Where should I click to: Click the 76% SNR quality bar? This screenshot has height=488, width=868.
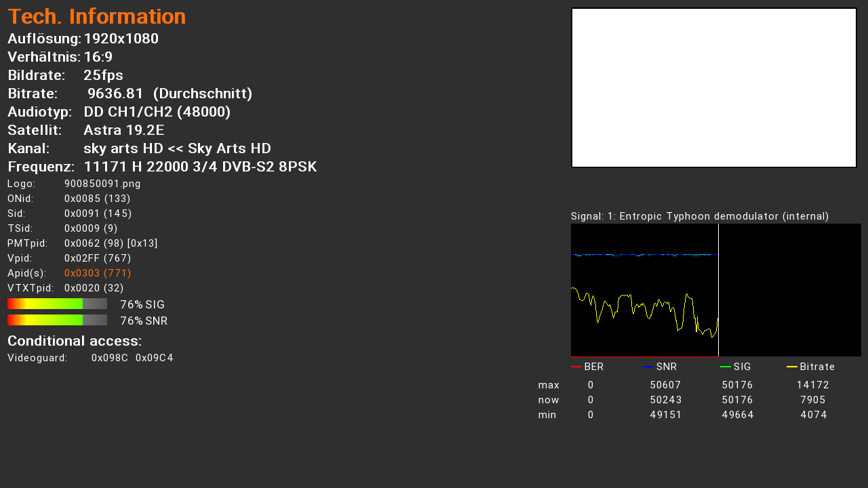click(x=57, y=320)
